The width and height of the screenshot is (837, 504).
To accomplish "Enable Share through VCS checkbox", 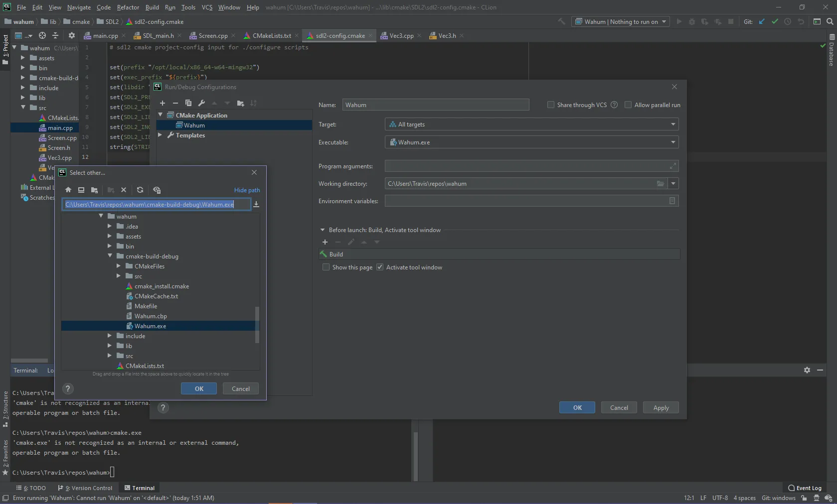I will 551,105.
